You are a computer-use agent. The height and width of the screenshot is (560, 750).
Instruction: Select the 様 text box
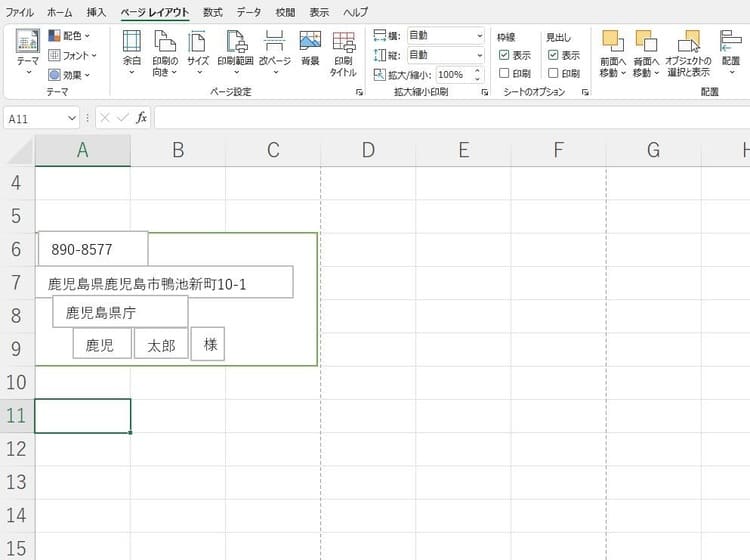(x=208, y=343)
